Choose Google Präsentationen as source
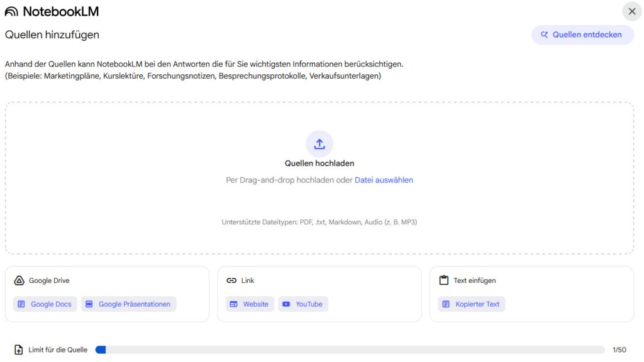The image size is (644, 362). 128,304
